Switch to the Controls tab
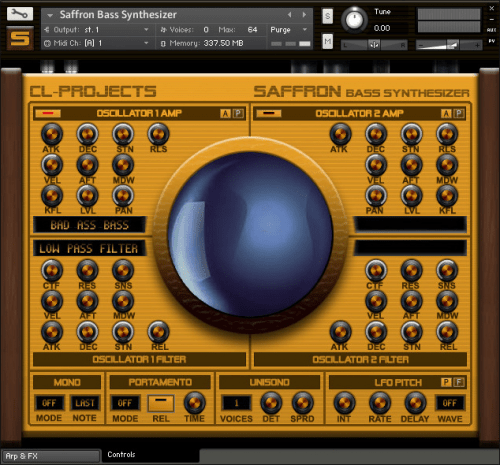The image size is (500, 465). click(150, 455)
